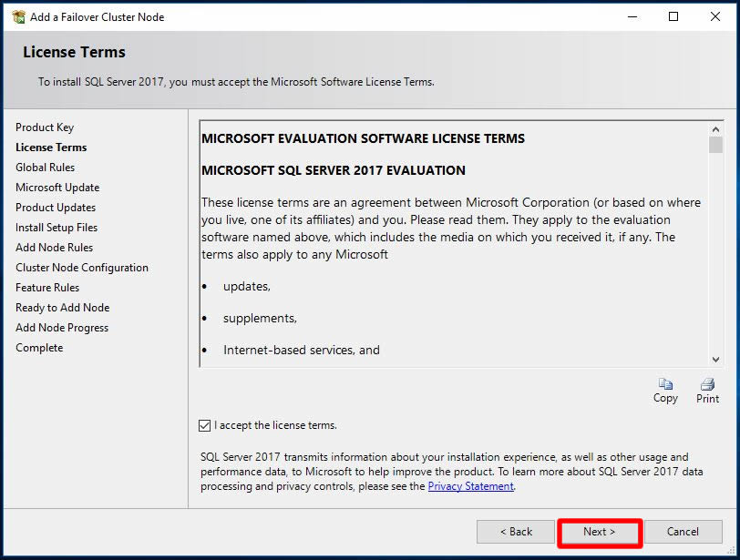
Task: Click the Print icon for license terms
Action: click(707, 385)
